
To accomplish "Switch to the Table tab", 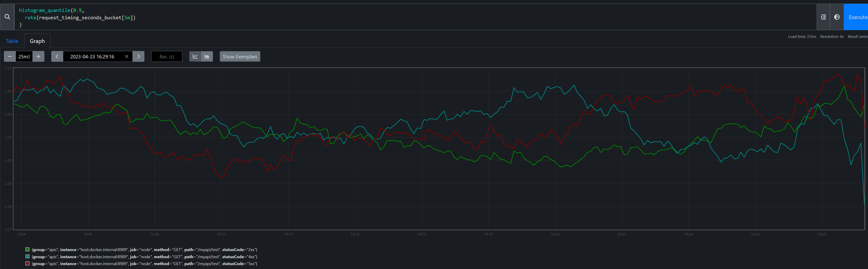I will [x=12, y=41].
